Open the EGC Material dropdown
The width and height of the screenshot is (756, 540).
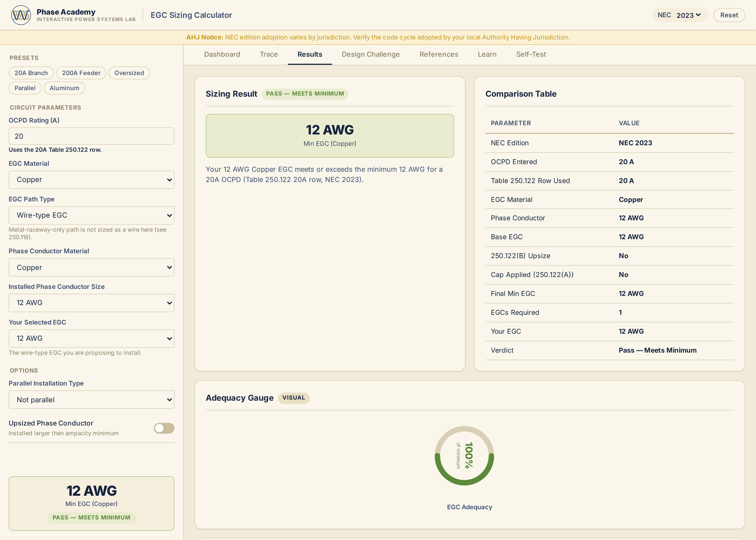[x=92, y=180]
